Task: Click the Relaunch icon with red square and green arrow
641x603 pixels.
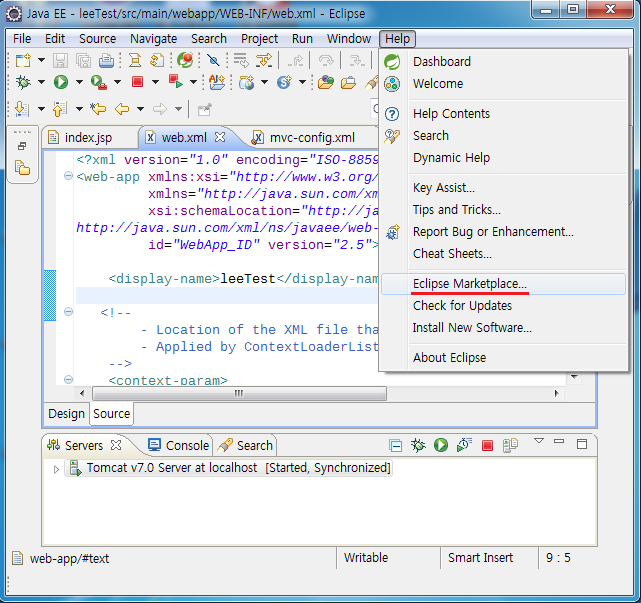Action: tap(175, 82)
